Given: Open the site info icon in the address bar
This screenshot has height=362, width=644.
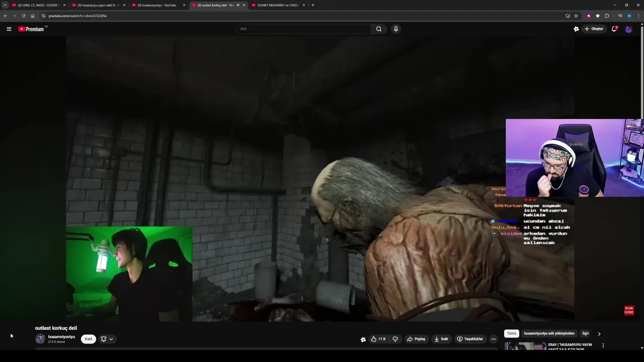Looking at the screenshot, I should point(43,16).
